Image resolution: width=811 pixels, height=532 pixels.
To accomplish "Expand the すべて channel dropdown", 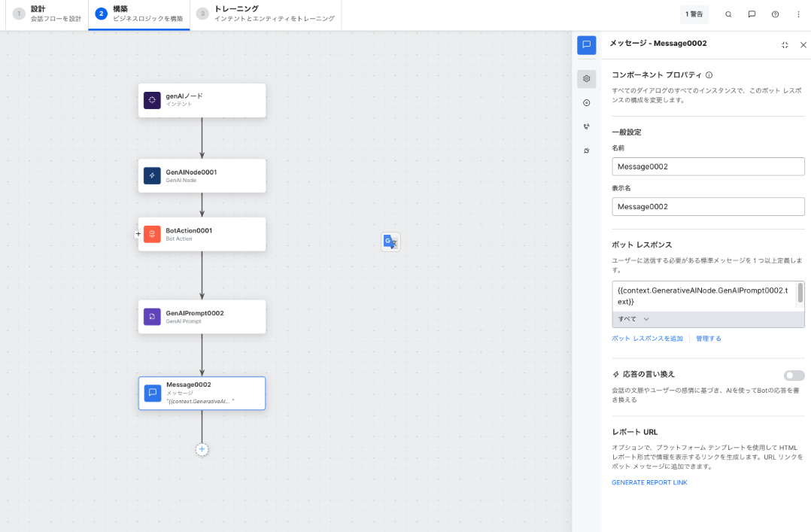I will (x=633, y=319).
